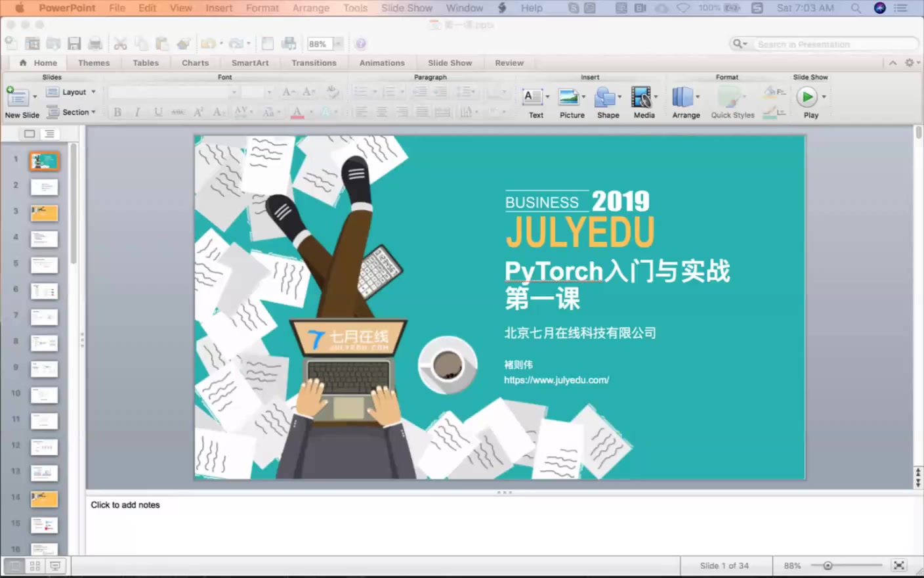Switch to Slide Sorter view

[x=35, y=566]
